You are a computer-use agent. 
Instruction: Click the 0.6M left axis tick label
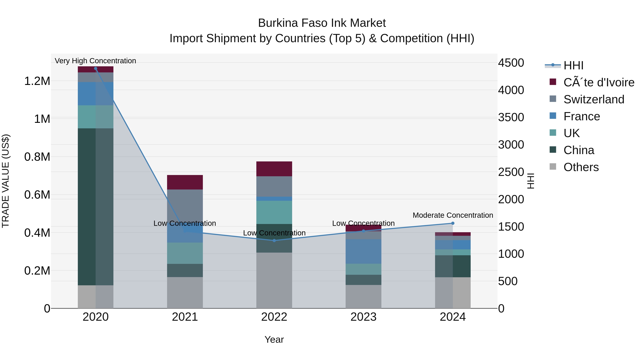tap(37, 195)
